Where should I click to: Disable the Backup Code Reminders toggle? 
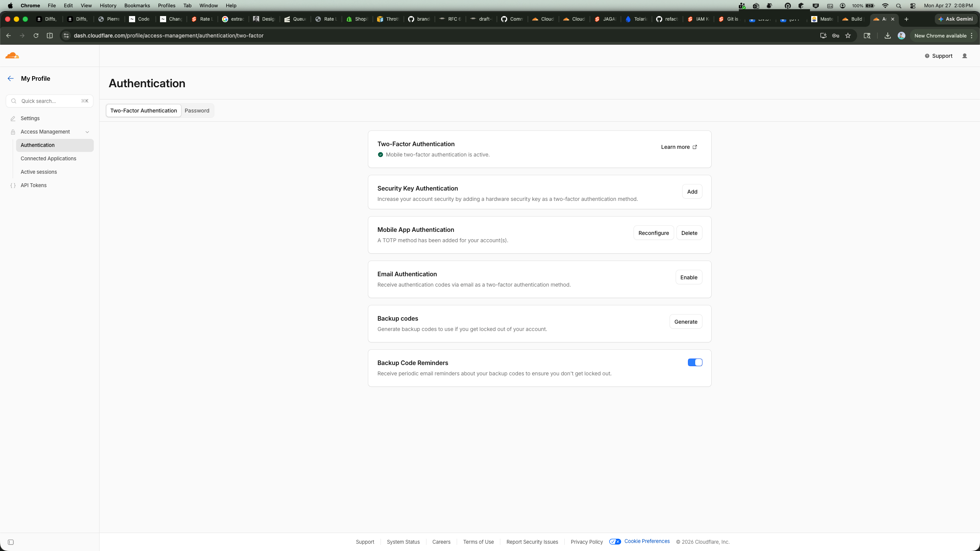click(x=694, y=362)
